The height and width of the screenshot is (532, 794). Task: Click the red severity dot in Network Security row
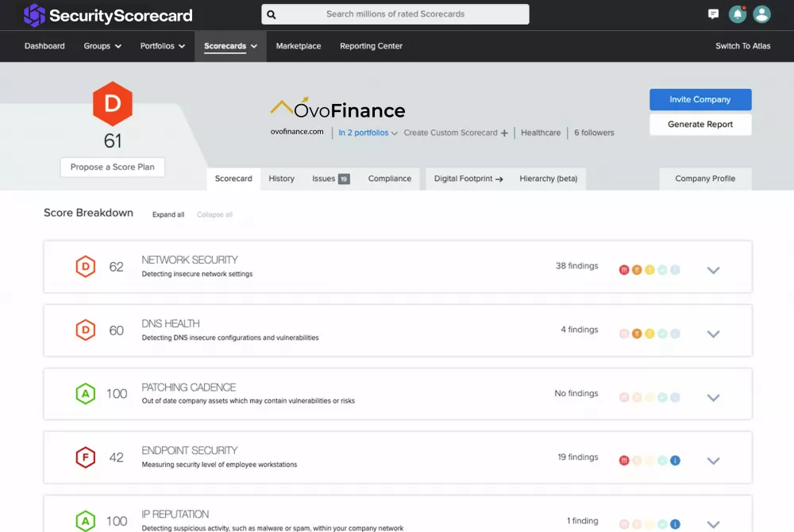[624, 270]
